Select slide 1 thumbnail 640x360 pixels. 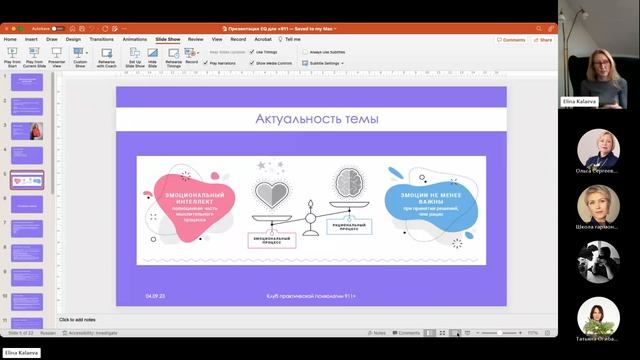click(27, 82)
